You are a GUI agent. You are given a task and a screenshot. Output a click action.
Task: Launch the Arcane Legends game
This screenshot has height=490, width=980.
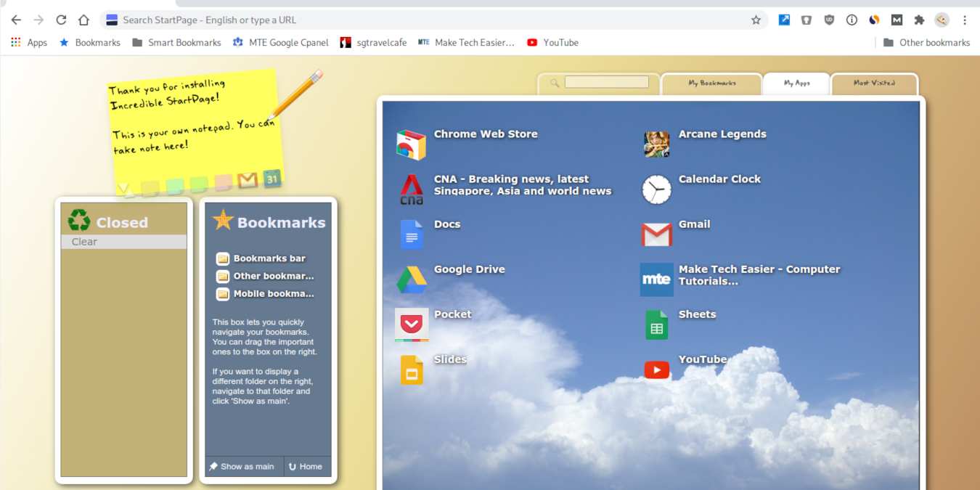656,143
